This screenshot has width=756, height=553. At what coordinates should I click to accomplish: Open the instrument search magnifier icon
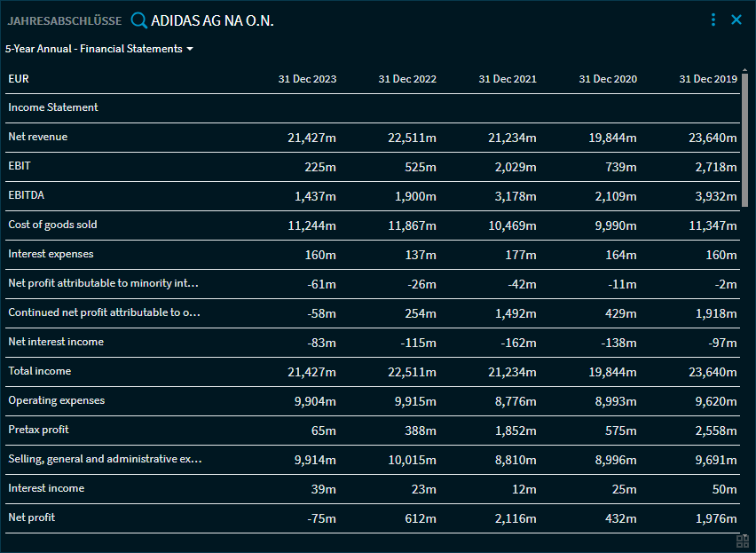click(139, 20)
